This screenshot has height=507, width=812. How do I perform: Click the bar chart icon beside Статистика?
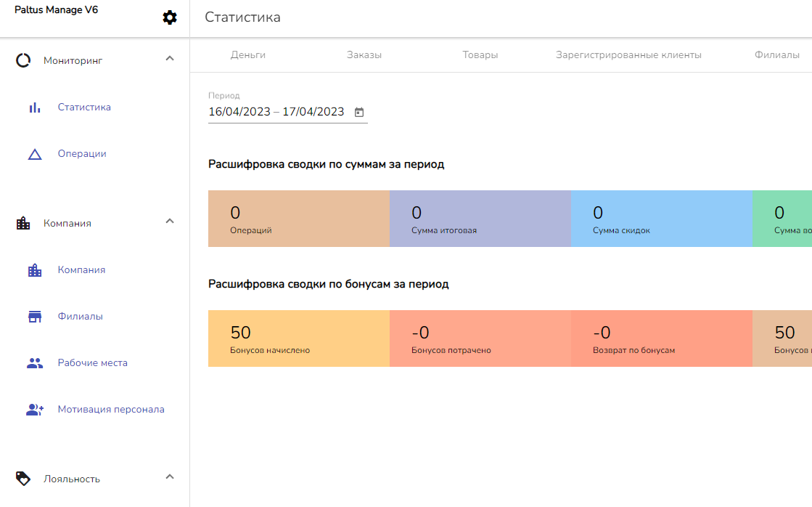pos(35,108)
